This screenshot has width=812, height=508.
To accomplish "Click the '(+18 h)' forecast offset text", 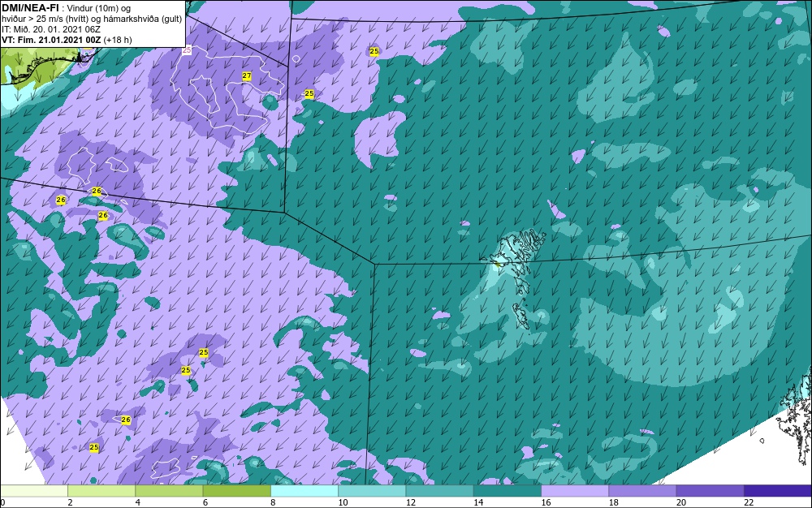I will (x=118, y=40).
